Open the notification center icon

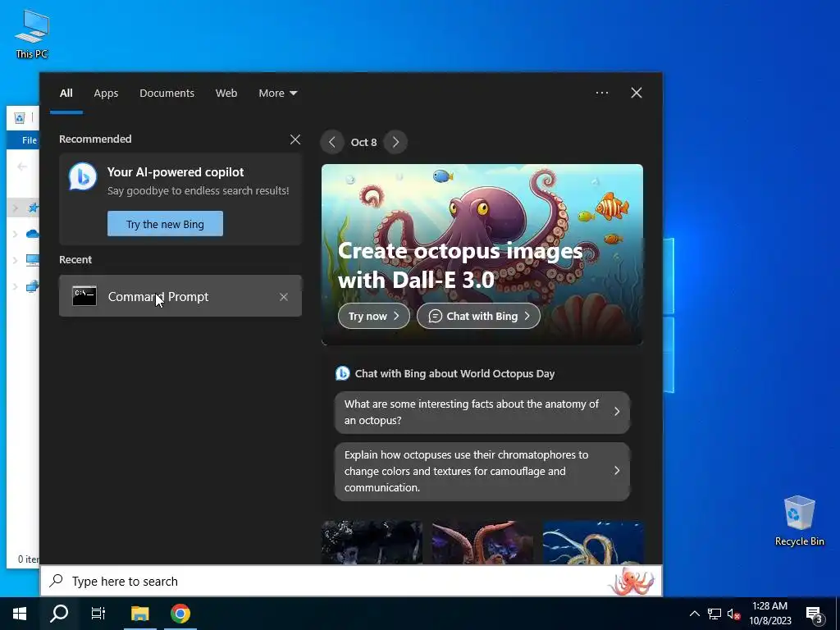tap(815, 614)
